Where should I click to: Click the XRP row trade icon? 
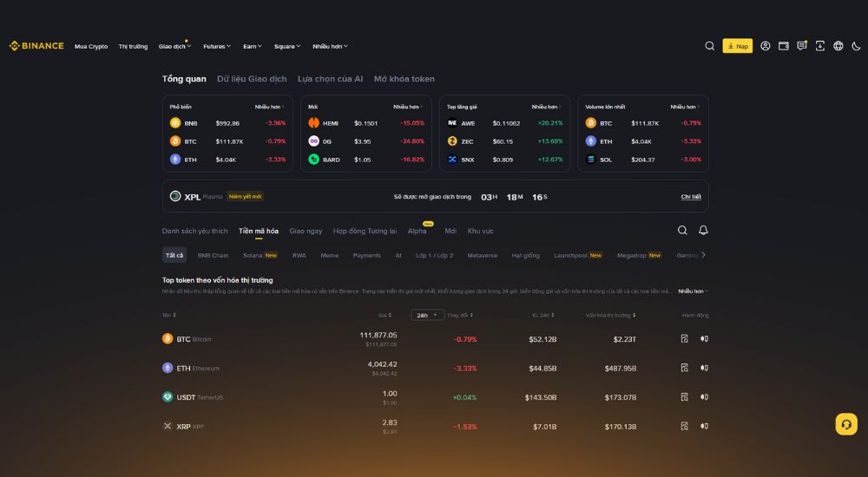tap(704, 426)
